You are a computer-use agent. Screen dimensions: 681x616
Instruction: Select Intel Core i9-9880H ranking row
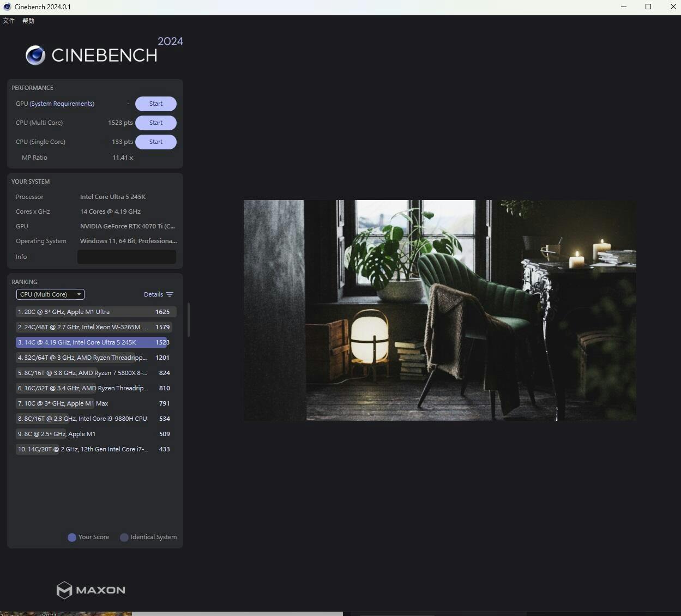tap(96, 419)
